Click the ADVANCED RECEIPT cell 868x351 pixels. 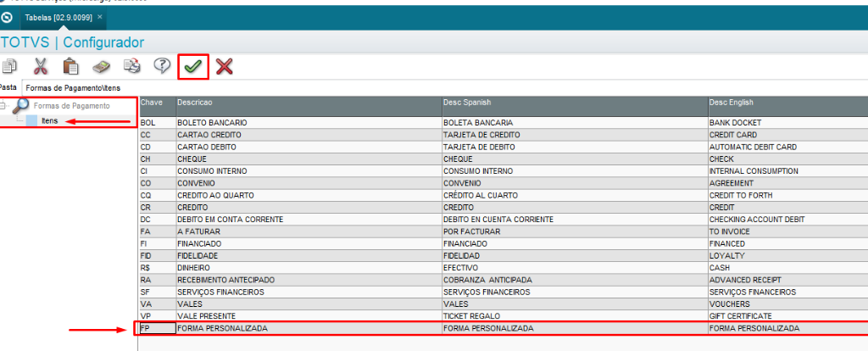787,280
